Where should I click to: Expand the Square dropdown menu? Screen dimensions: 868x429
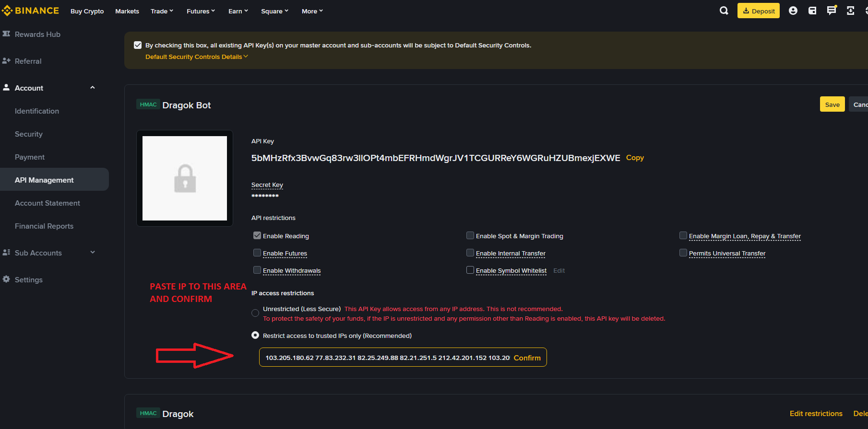[x=274, y=11]
